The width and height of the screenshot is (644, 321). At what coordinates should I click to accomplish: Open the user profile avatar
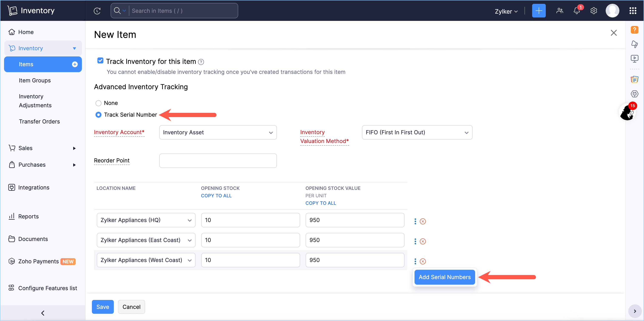pyautogui.click(x=612, y=11)
